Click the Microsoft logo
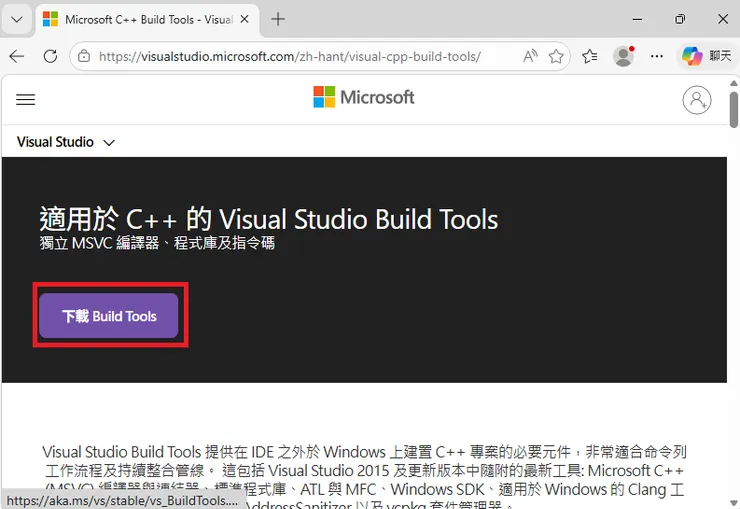 click(x=364, y=97)
